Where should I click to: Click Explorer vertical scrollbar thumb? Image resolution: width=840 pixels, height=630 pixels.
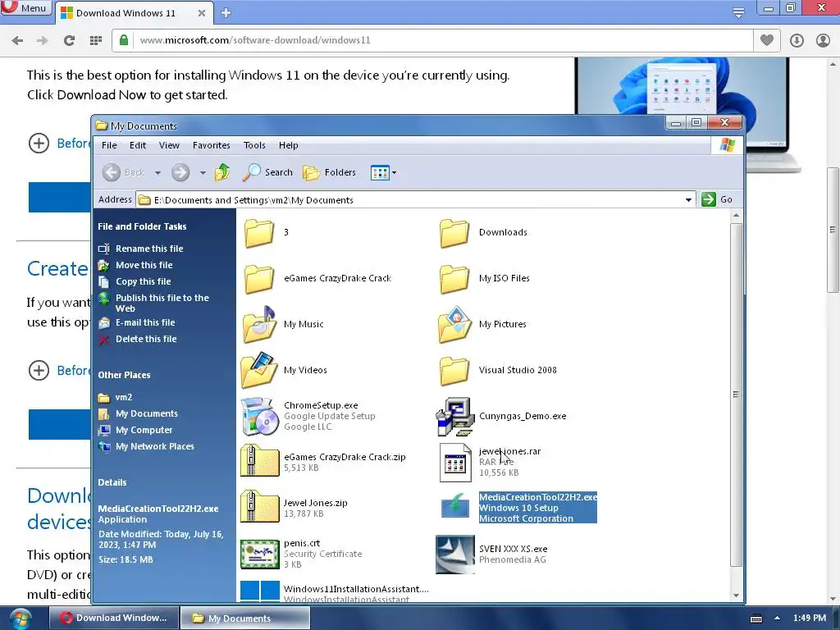[x=736, y=395]
